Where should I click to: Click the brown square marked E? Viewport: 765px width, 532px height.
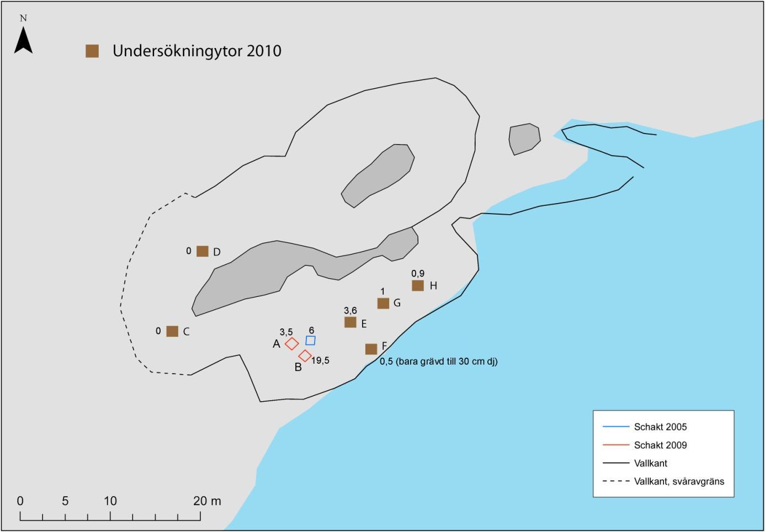(x=350, y=322)
